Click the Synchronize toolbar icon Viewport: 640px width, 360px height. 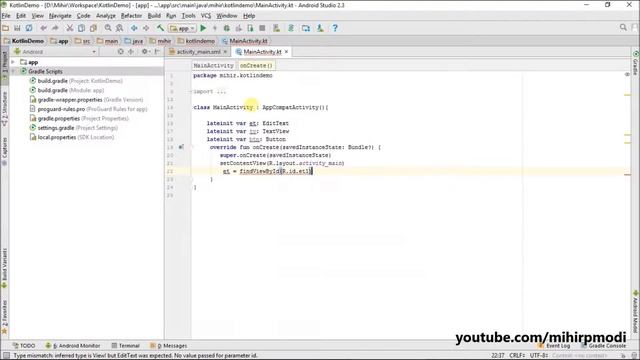pyautogui.click(x=29, y=28)
